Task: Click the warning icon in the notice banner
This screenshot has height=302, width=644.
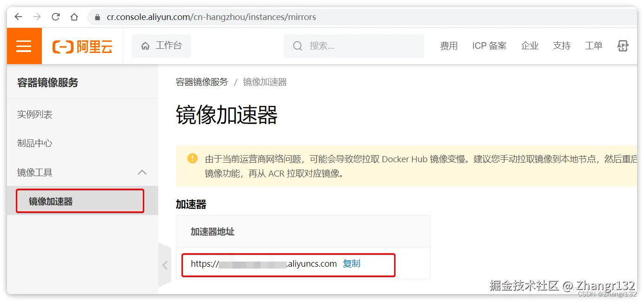Action: click(192, 158)
